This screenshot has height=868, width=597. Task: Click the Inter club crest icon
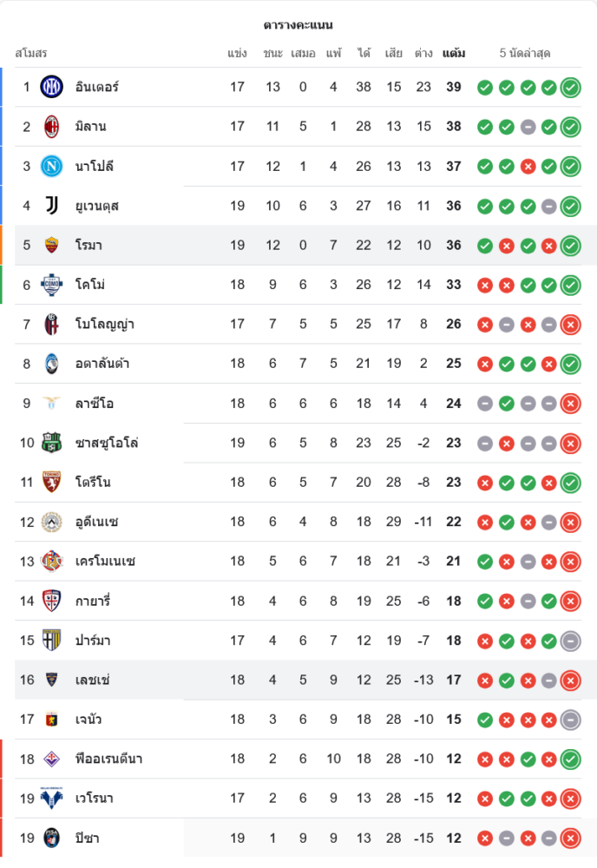click(52, 87)
